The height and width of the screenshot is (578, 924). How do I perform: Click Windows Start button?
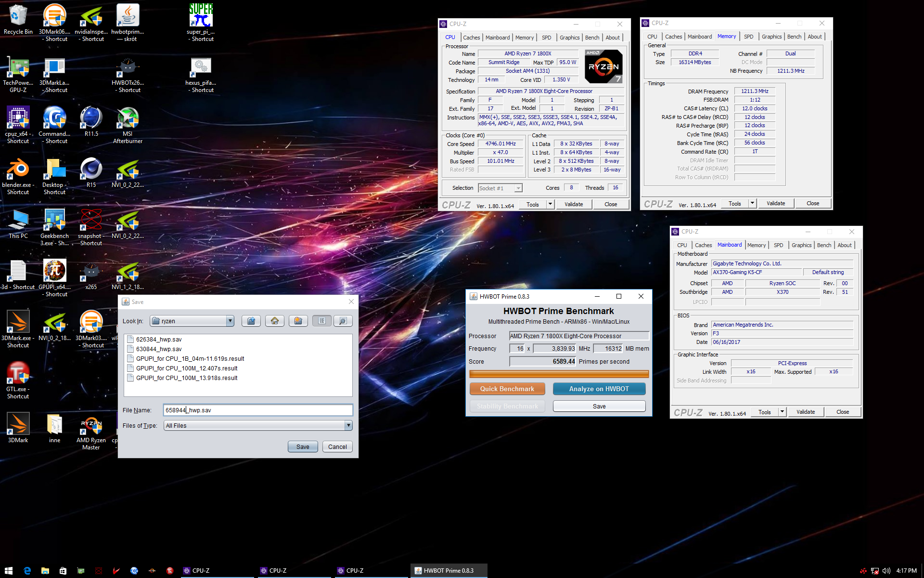[9, 570]
